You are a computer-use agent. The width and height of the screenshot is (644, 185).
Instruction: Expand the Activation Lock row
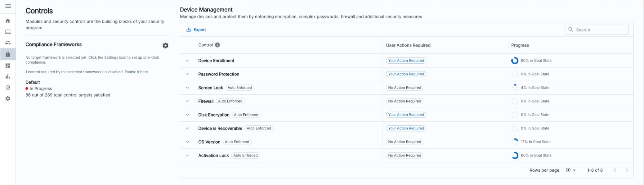[x=187, y=156]
